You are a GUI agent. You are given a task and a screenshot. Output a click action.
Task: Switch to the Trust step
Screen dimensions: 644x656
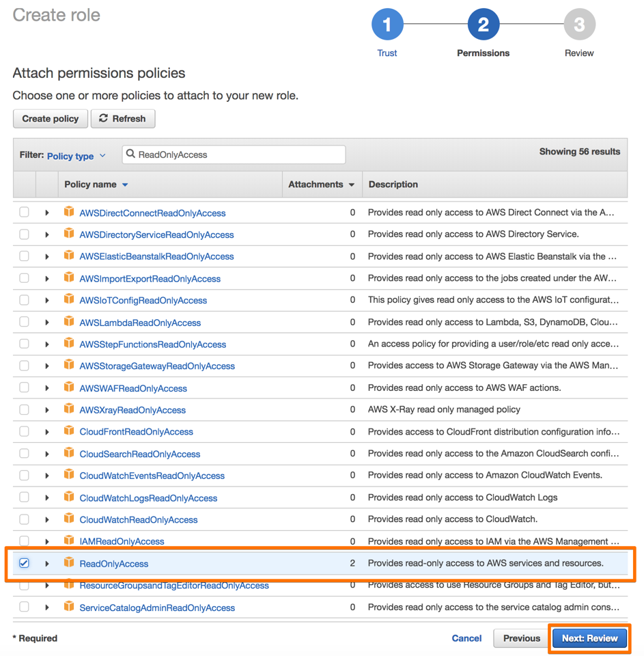[387, 24]
